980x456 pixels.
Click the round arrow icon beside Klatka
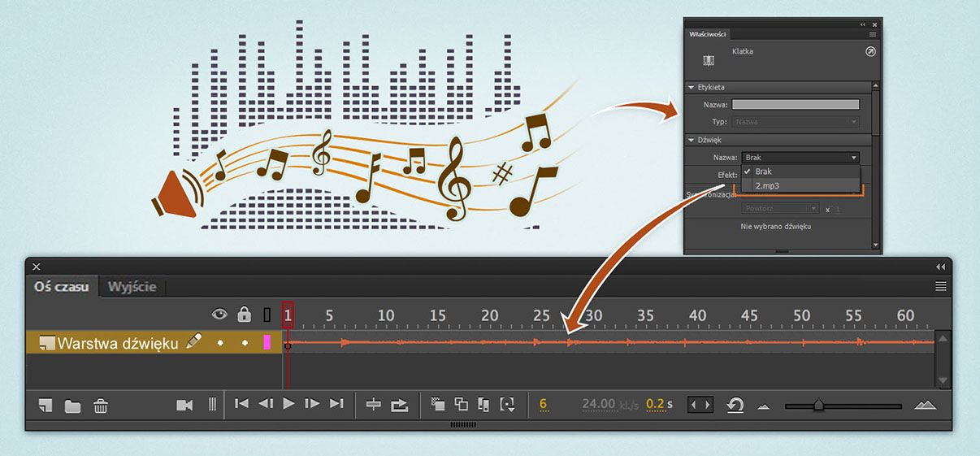pyautogui.click(x=870, y=51)
